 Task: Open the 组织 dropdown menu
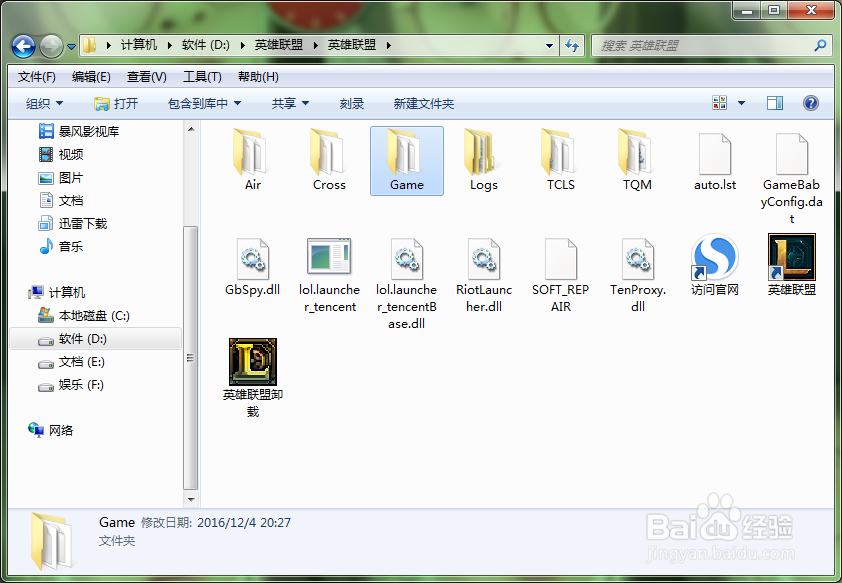point(44,103)
